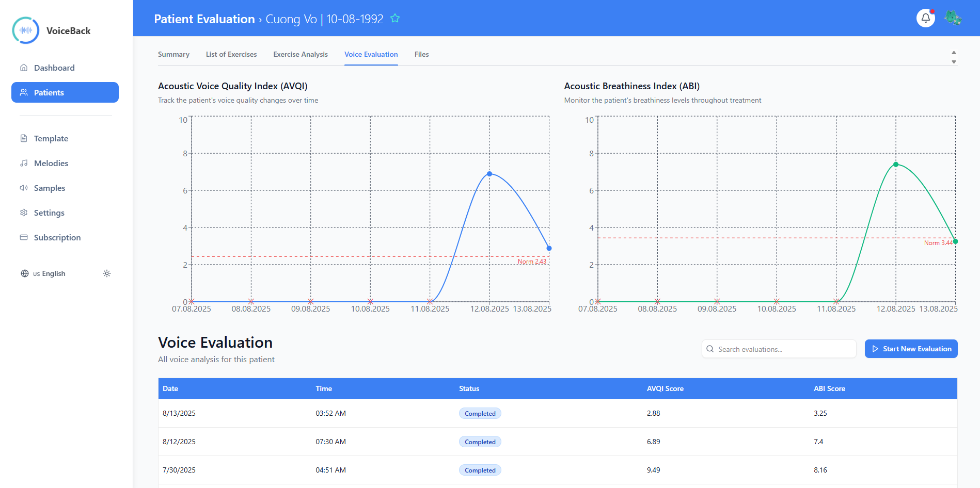Click the down arrow scroll stepper
This screenshot has width=980, height=488.
[x=954, y=62]
